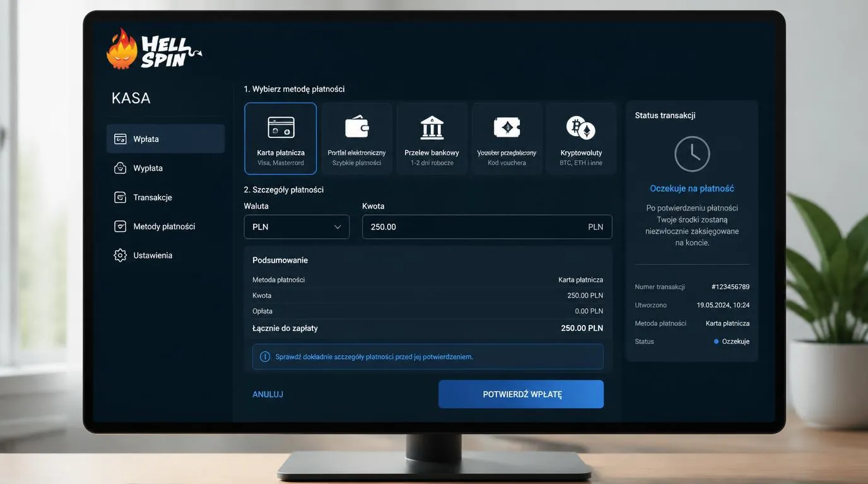Open the Waluta PLN dropdown
The width and height of the screenshot is (868, 484).
pos(296,227)
